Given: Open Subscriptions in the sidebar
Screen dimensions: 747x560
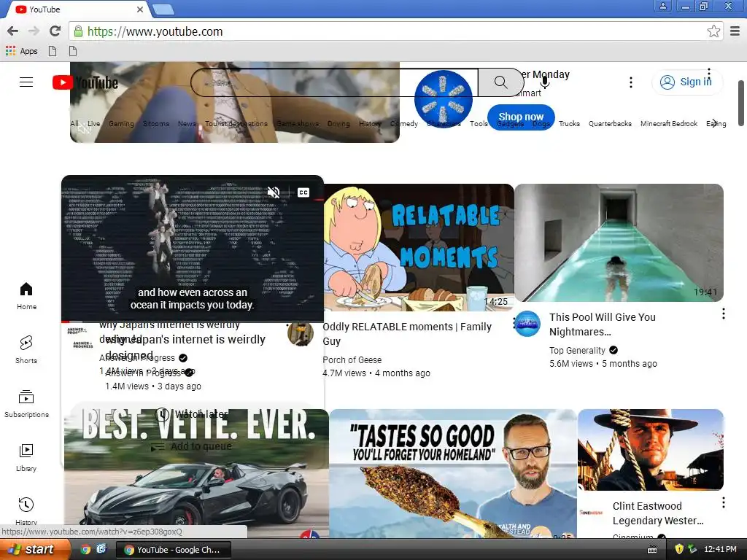Looking at the screenshot, I should (26, 404).
